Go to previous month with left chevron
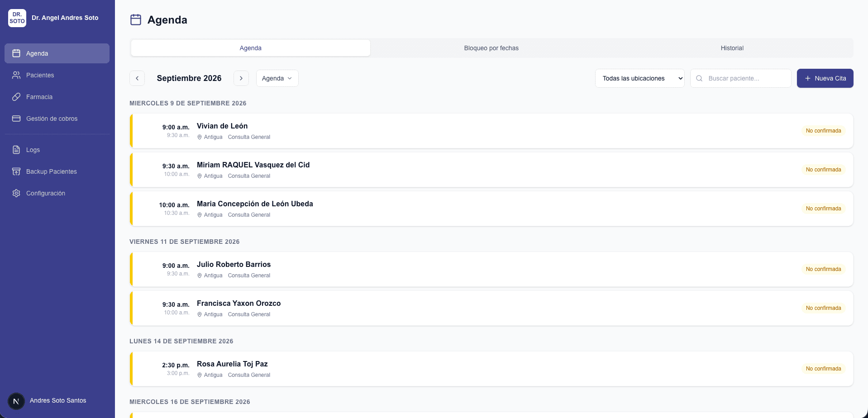This screenshot has height=418, width=868. click(137, 78)
